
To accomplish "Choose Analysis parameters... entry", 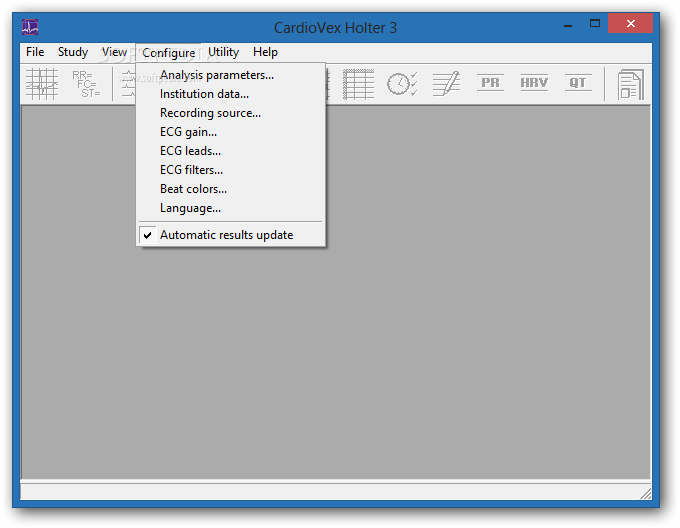I will point(231,75).
